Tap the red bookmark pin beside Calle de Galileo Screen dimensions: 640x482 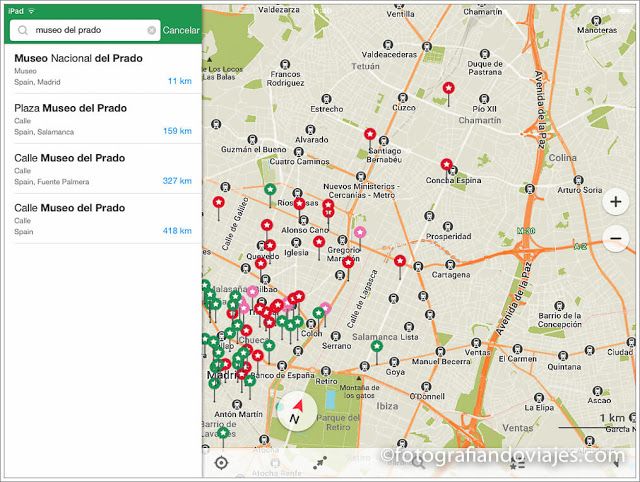(219, 202)
